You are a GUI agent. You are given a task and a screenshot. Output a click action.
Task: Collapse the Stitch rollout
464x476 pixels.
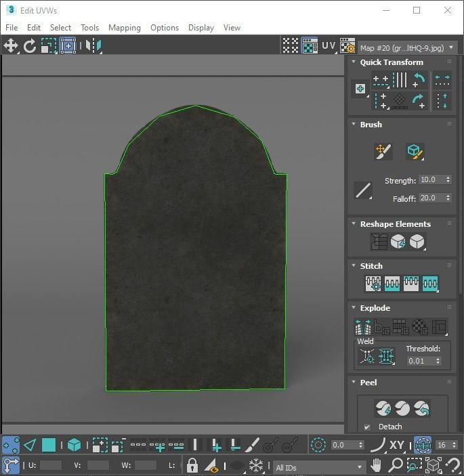click(x=354, y=265)
